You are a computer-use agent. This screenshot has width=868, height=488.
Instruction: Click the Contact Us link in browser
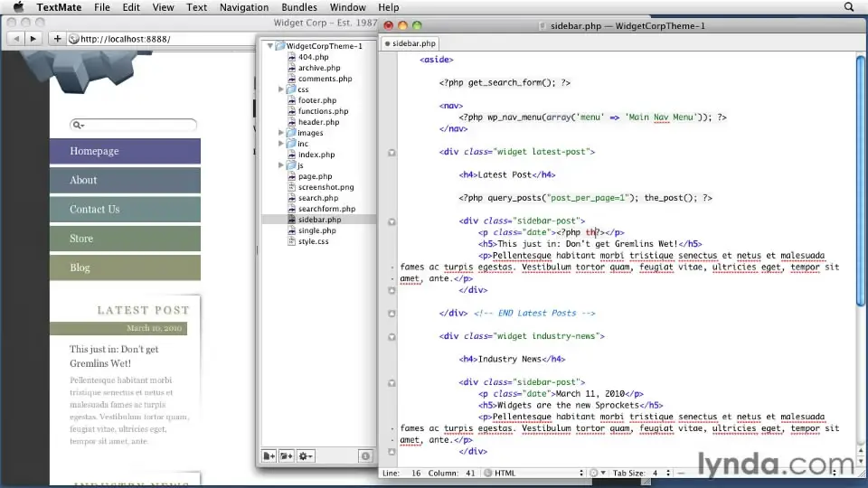125,209
